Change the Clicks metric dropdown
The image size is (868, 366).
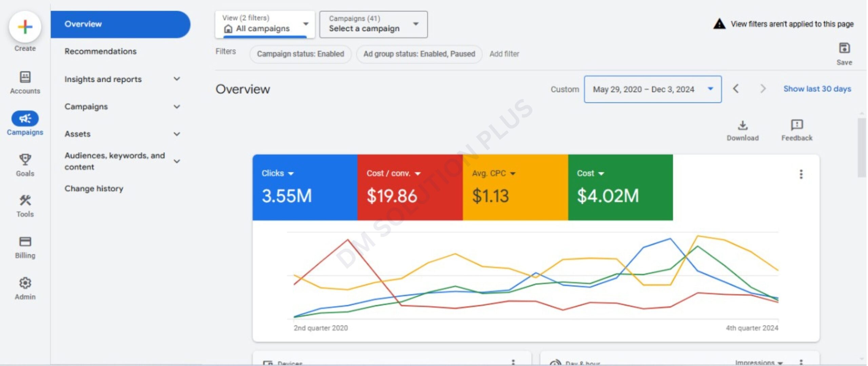[x=277, y=174]
